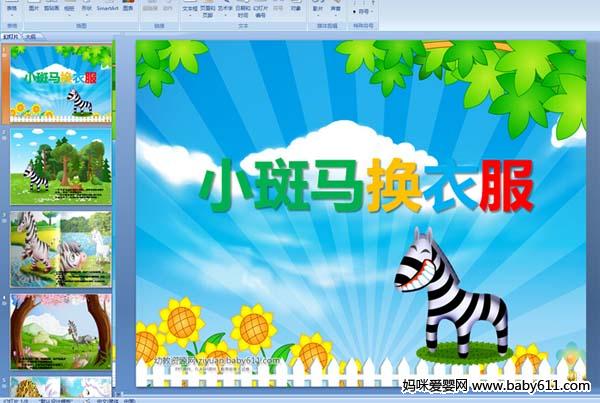Click the 图表 (Chart) icon

128,10
